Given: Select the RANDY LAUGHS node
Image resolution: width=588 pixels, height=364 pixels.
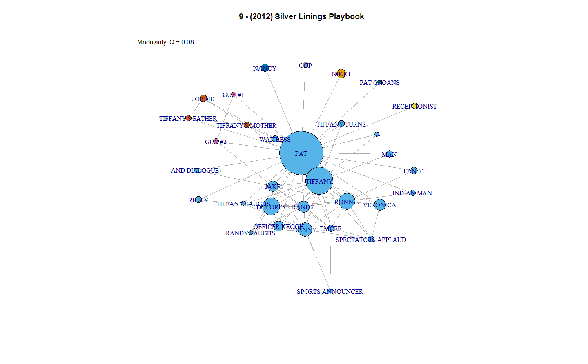Looking at the screenshot, I should (x=251, y=233).
